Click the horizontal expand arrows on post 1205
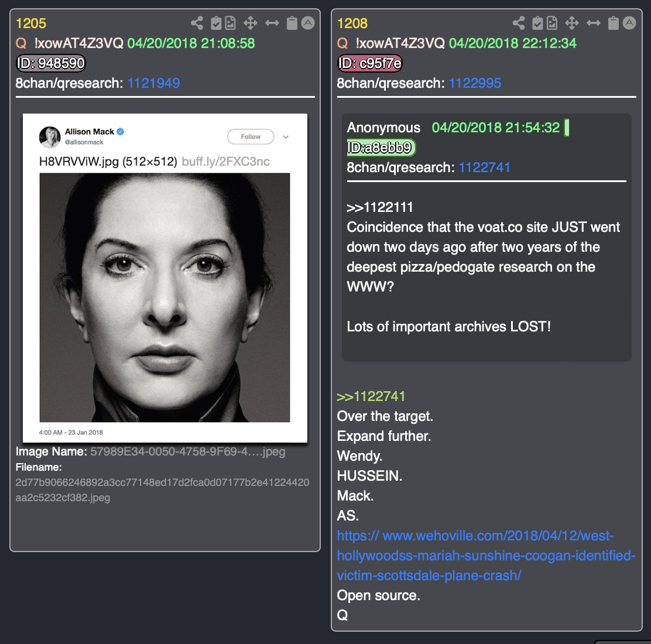Image resolution: width=651 pixels, height=644 pixels. 272,23
